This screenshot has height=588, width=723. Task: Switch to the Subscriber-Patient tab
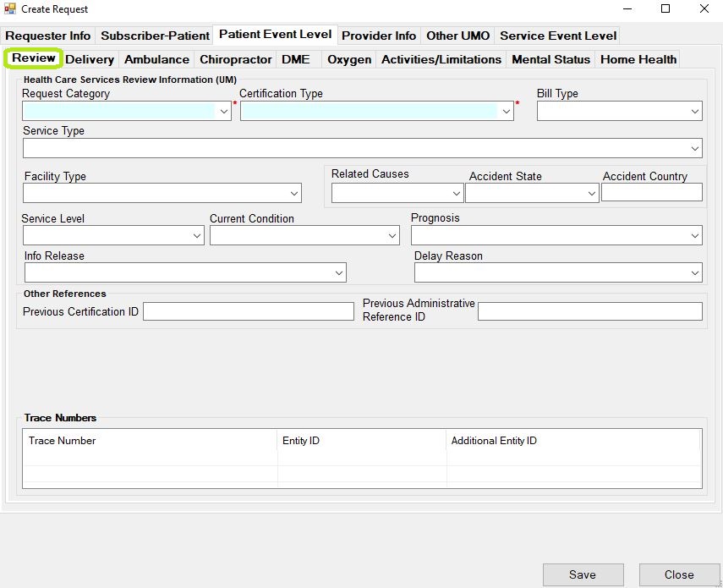tap(155, 36)
